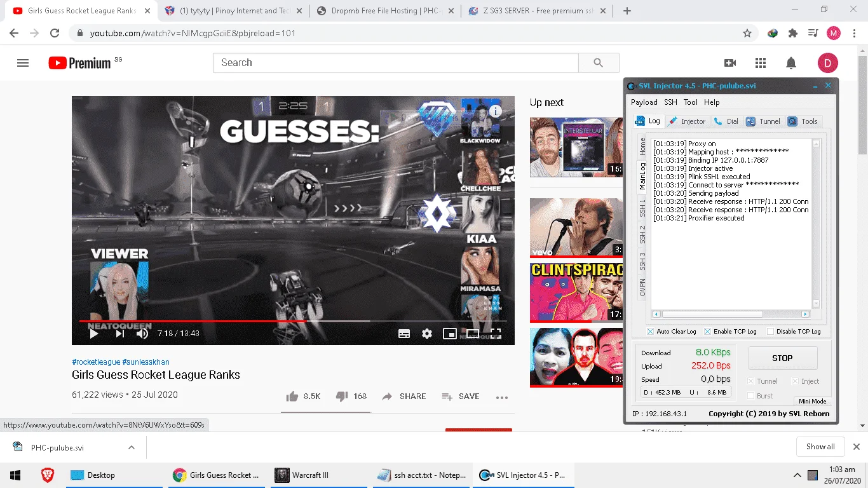
Task: Open a new Chrome tab
Action: point(627,11)
